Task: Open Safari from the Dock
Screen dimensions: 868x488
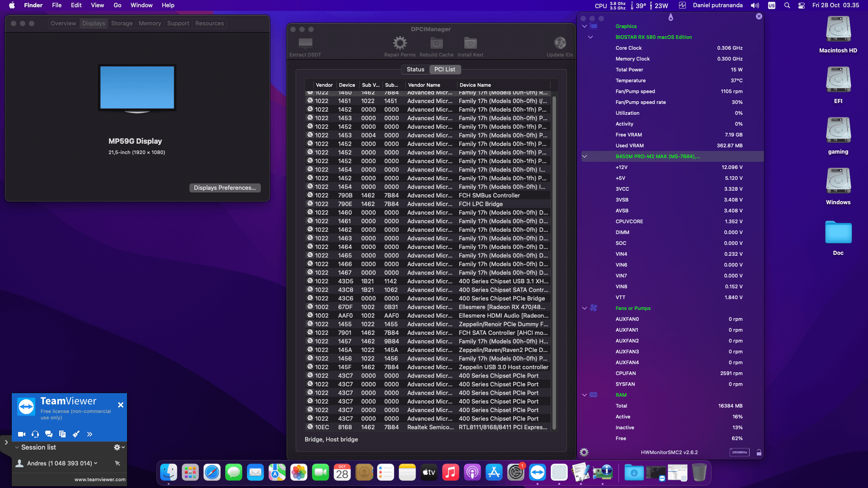Action: click(x=212, y=473)
